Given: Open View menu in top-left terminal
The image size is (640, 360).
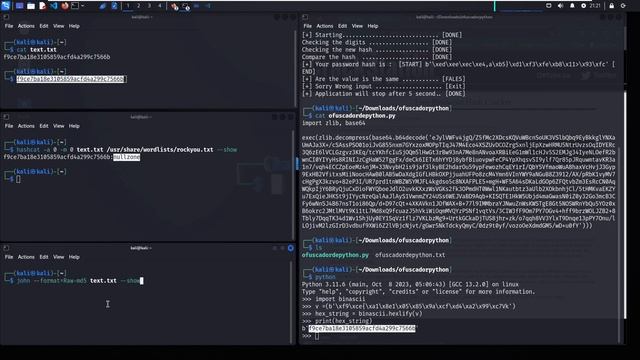Looking at the screenshot, I should click(59, 26).
